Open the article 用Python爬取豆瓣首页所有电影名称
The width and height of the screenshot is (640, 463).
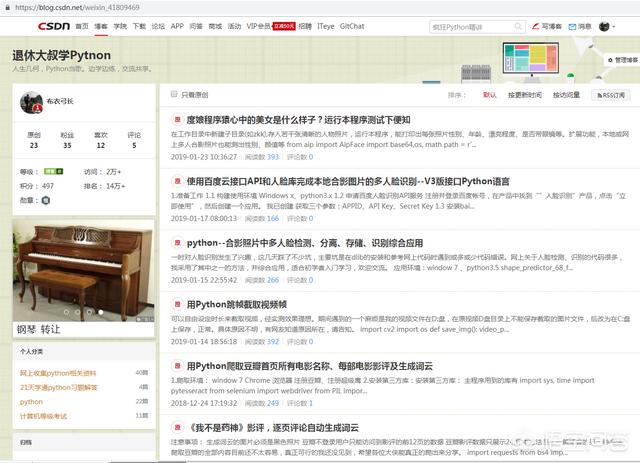point(309,366)
